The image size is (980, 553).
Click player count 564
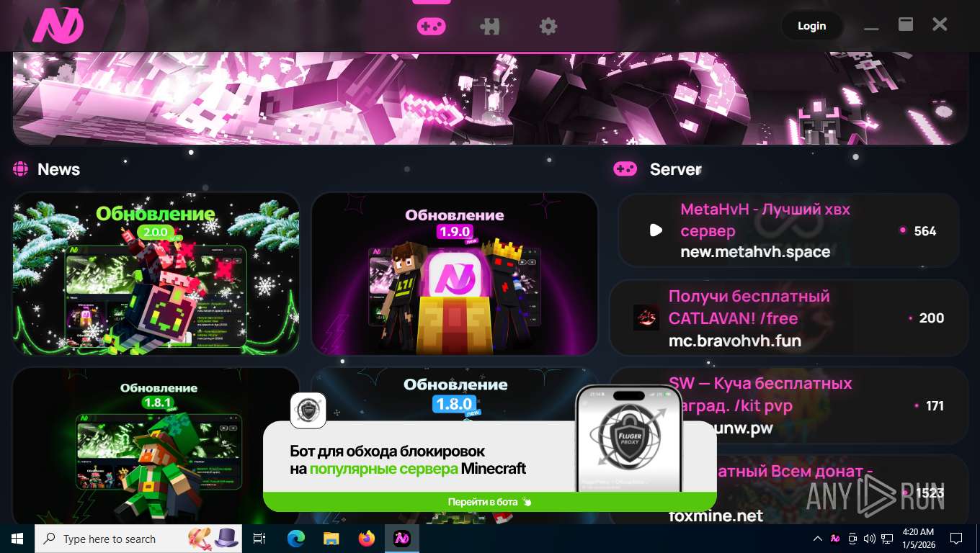pyautogui.click(x=925, y=231)
